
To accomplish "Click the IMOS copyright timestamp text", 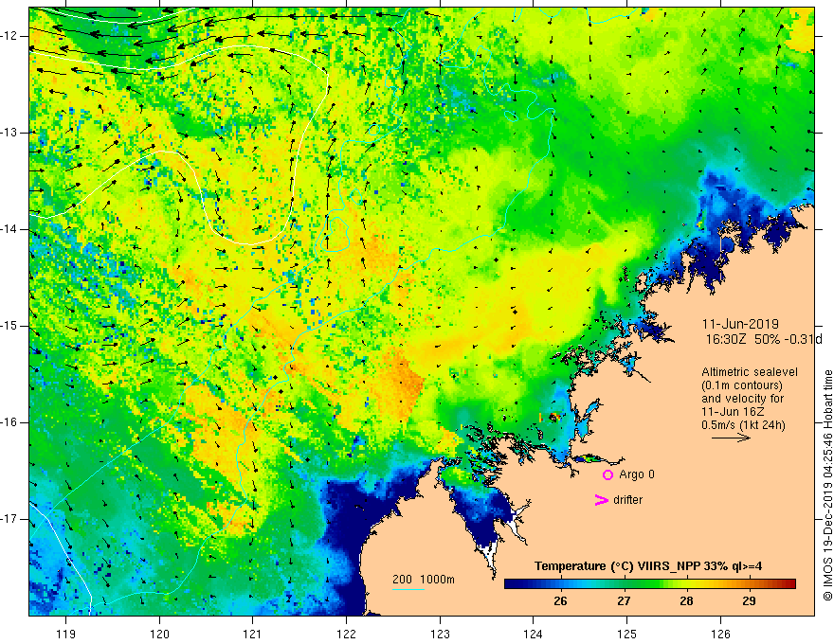I will [x=827, y=485].
